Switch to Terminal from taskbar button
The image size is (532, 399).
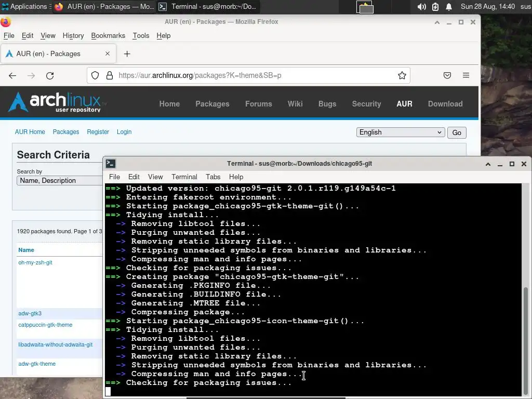pos(208,6)
